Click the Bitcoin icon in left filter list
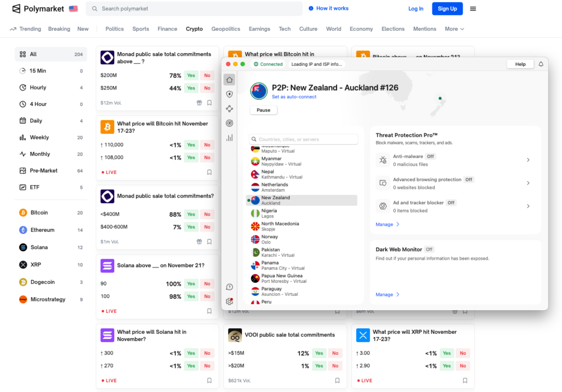The image size is (562, 392). coord(23,212)
